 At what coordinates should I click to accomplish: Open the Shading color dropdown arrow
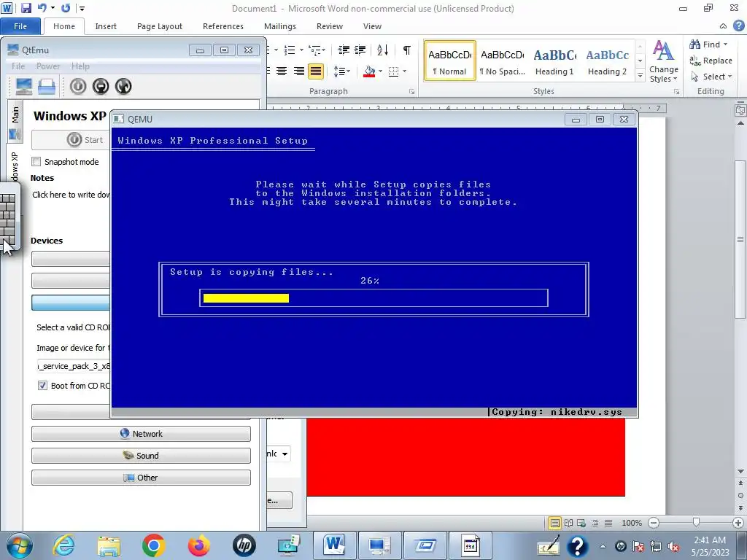point(381,71)
